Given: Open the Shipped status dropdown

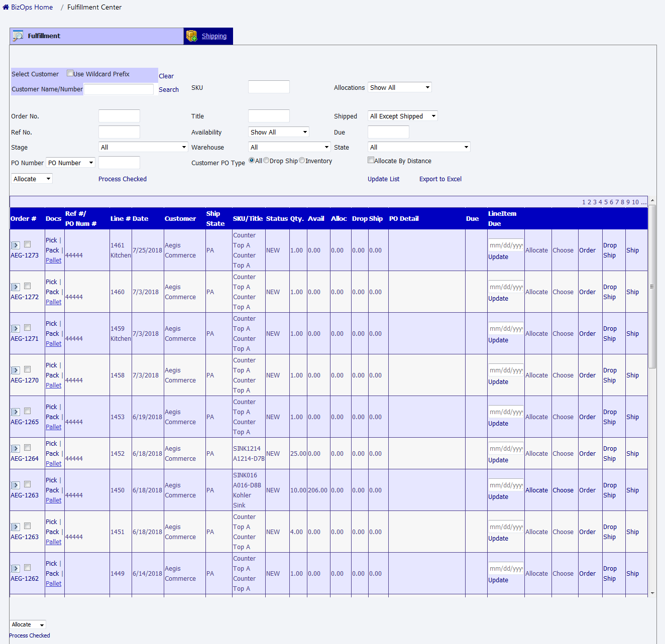Looking at the screenshot, I should (x=402, y=116).
